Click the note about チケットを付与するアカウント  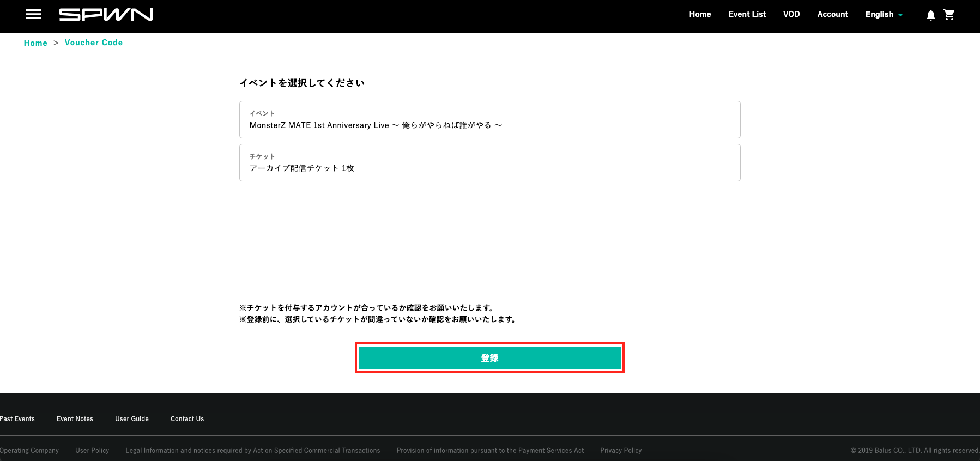click(x=367, y=308)
